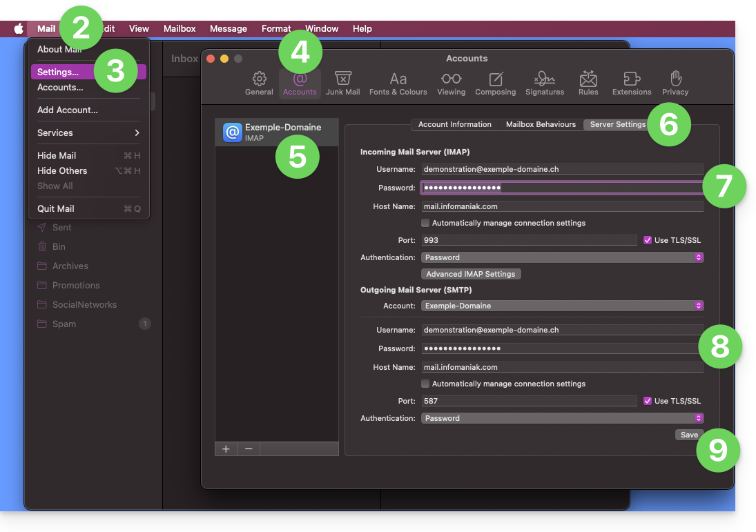Toggle SMTP Use TLS/SSL checkbox for port 587
Image resolution: width=756 pixels, height=532 pixels.
coord(648,401)
